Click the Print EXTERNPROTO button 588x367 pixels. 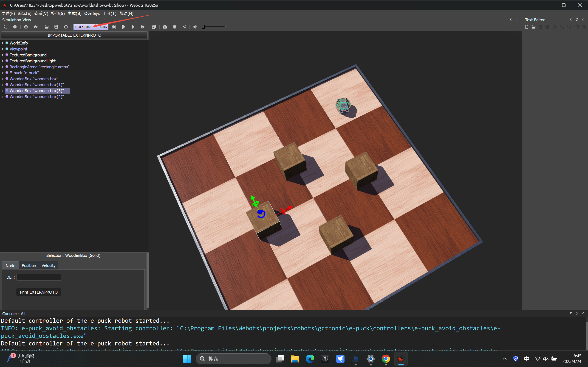[x=39, y=292]
